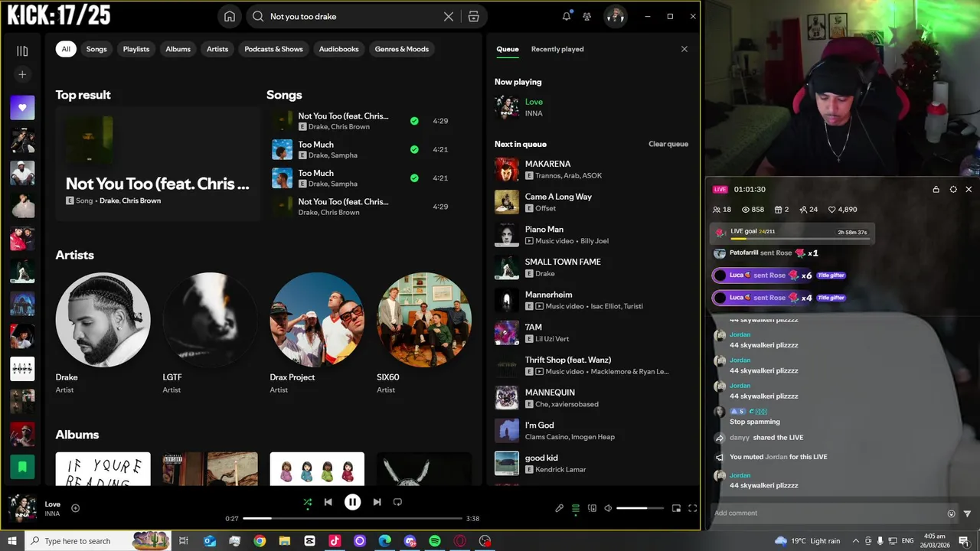This screenshot has height=551, width=980.
Task: Switch to the Recently played tab
Action: (x=557, y=49)
